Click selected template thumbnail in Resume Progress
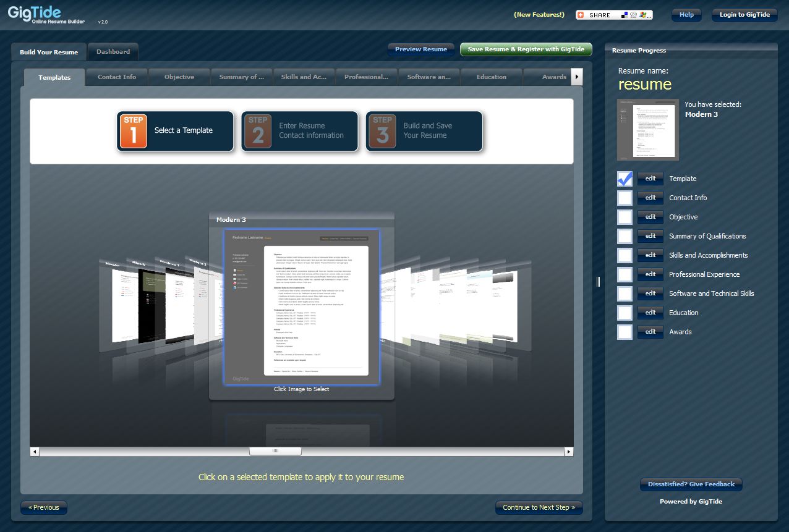Viewport: 789px width, 532px height. coord(648,130)
